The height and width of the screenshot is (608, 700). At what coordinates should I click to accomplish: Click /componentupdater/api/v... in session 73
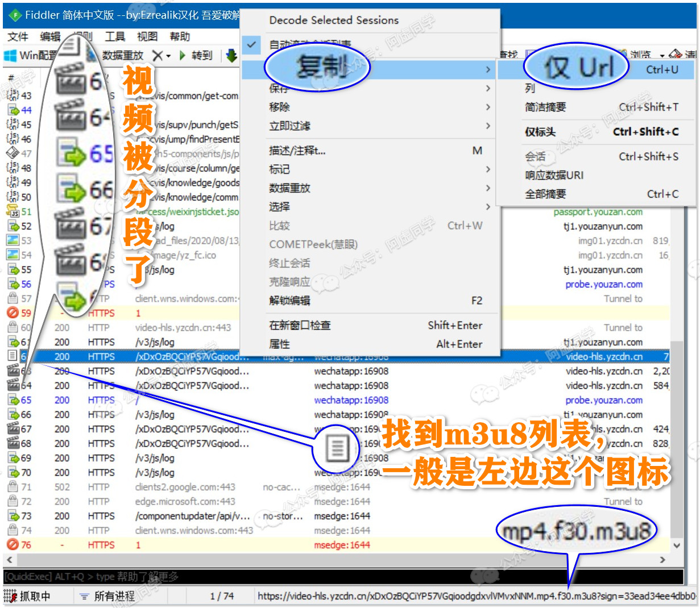point(192,516)
